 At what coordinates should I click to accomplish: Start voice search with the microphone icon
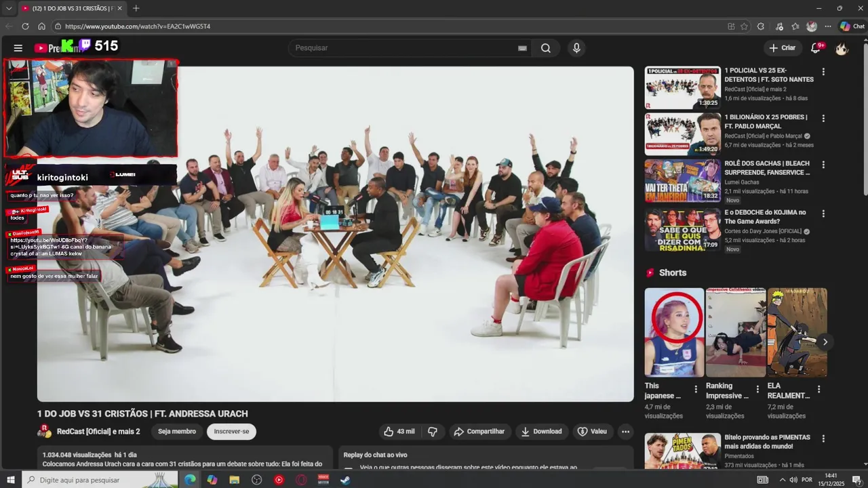pyautogui.click(x=576, y=48)
